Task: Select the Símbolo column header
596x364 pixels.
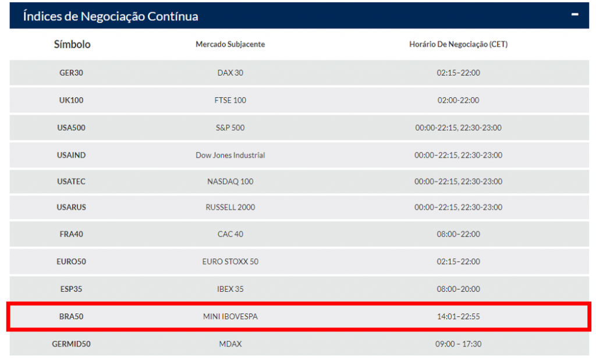Action: coord(72,44)
